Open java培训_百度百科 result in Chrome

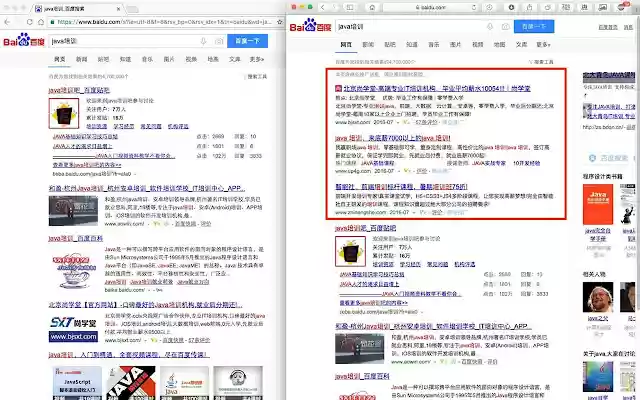click(x=76, y=238)
